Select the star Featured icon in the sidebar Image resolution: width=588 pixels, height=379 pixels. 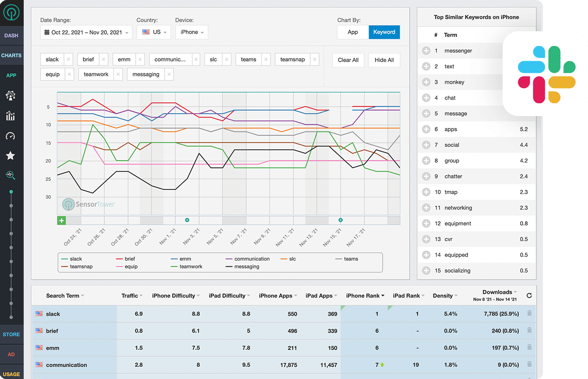click(11, 156)
